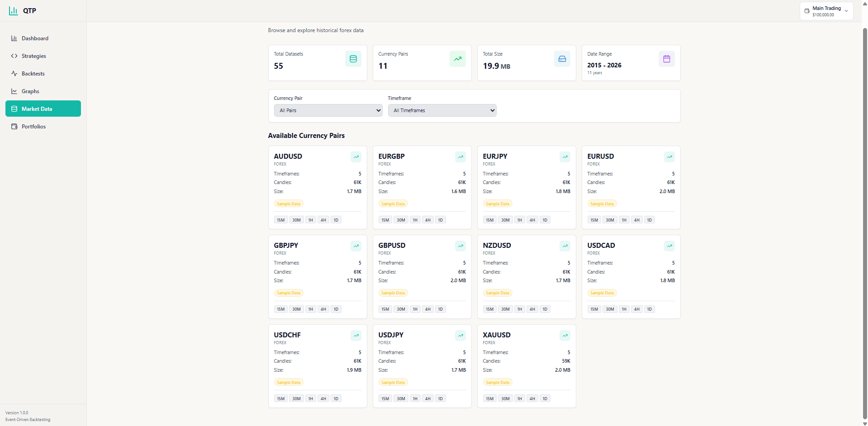
Task: Expand the Main Trading account selector
Action: [x=826, y=11]
